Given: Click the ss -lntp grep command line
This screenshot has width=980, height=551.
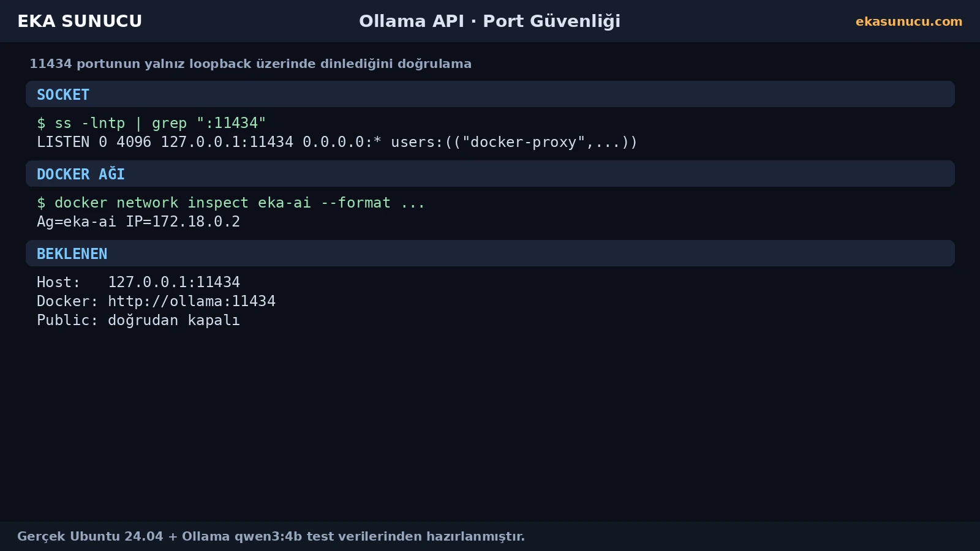Looking at the screenshot, I should point(151,123).
